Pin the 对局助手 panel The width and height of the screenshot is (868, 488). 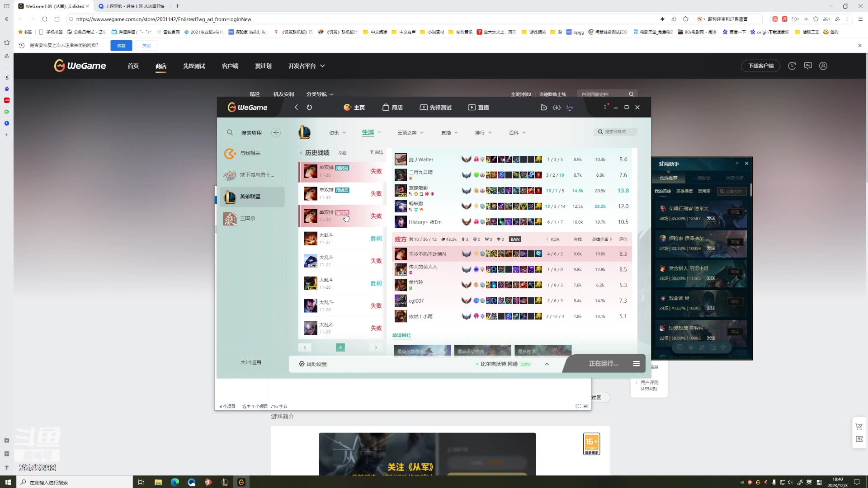737,163
